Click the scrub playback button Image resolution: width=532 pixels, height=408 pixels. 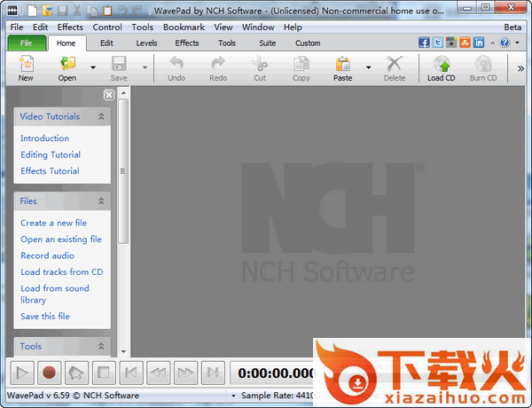pyautogui.click(x=76, y=373)
